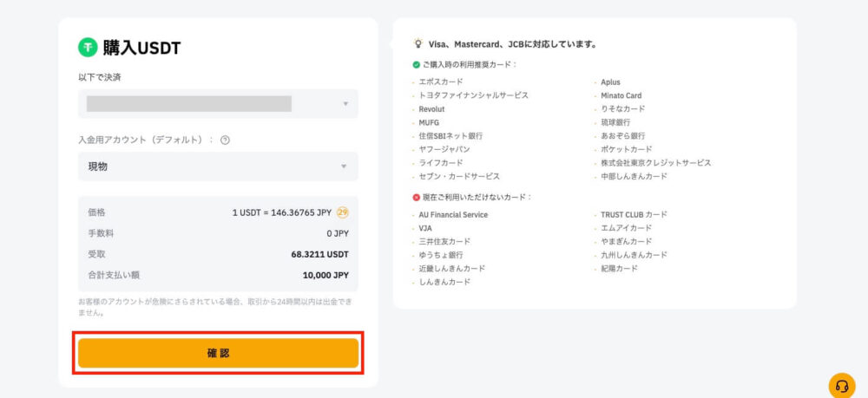Click 三井住友カード list entry

[444, 242]
